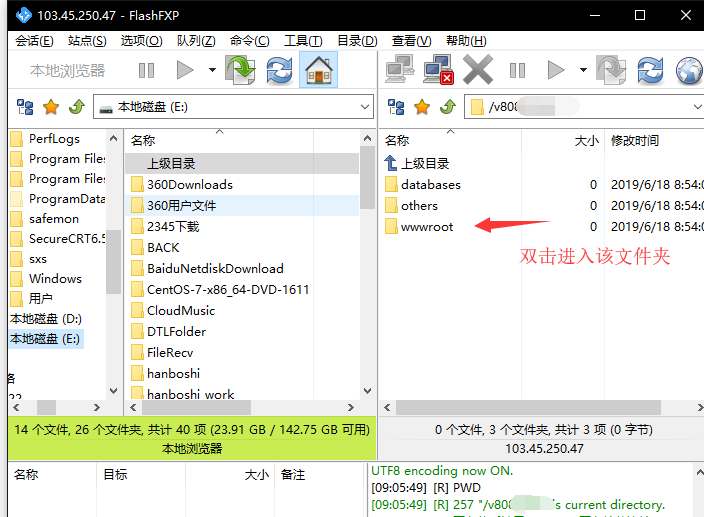Select the 2345下载 folder

click(173, 227)
